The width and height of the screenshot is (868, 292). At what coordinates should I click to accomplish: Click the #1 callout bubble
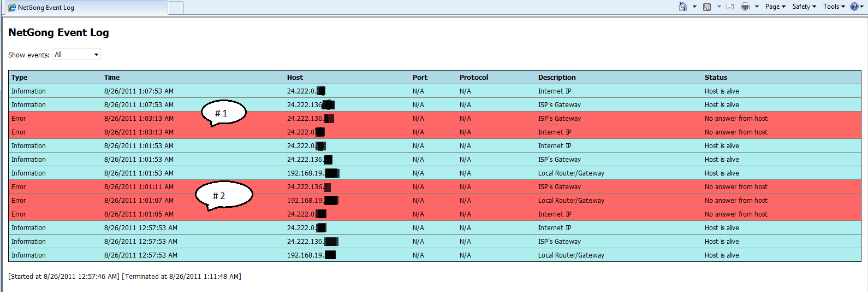223,113
